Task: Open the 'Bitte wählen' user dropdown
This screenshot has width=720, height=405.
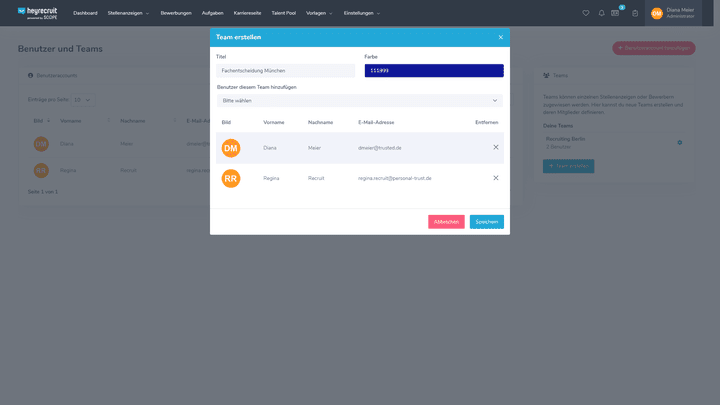Action: (359, 101)
